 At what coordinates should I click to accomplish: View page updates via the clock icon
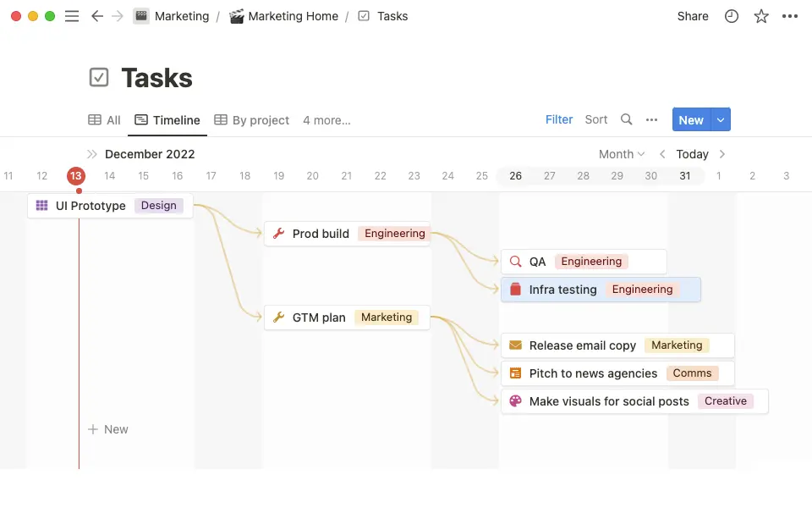(731, 15)
